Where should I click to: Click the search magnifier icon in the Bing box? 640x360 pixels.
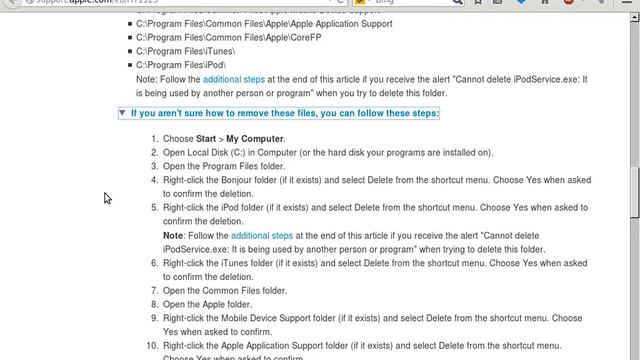[x=458, y=2]
